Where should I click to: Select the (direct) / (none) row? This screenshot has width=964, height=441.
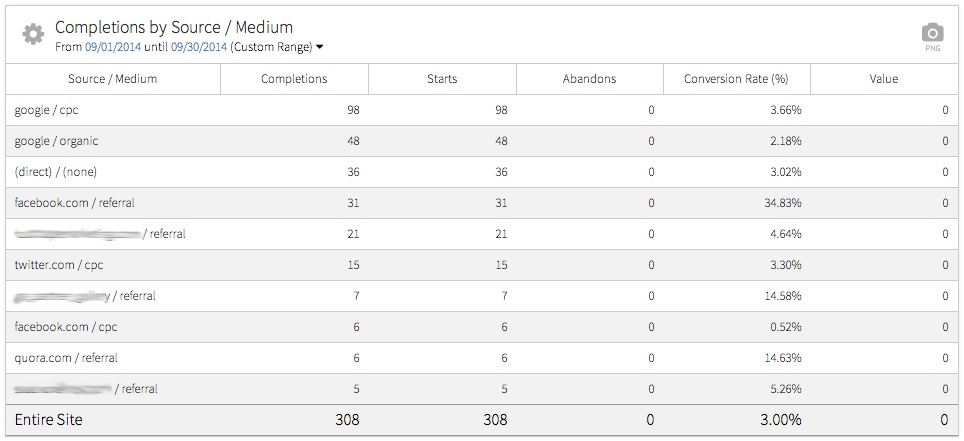[x=56, y=172]
